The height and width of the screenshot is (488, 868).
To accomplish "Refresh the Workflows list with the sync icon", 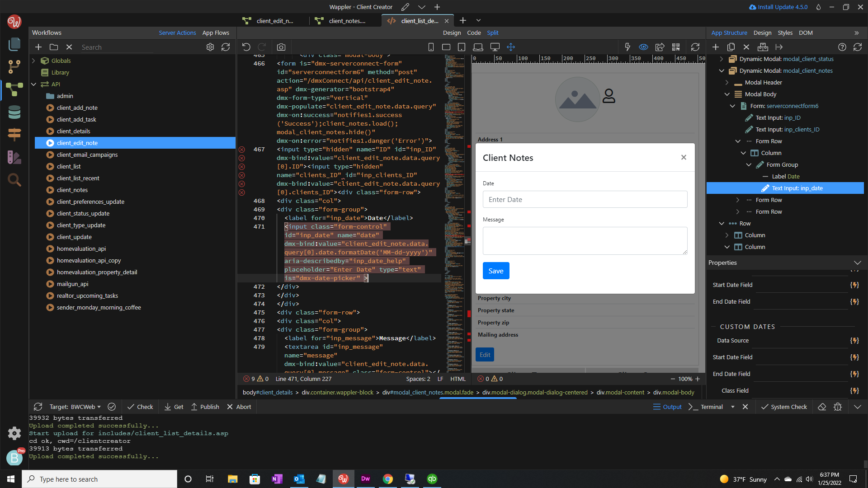I will [x=226, y=47].
